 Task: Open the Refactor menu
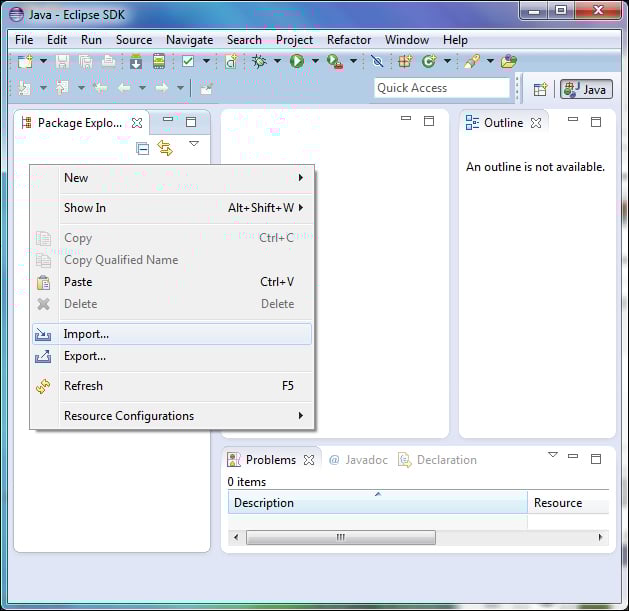[349, 40]
